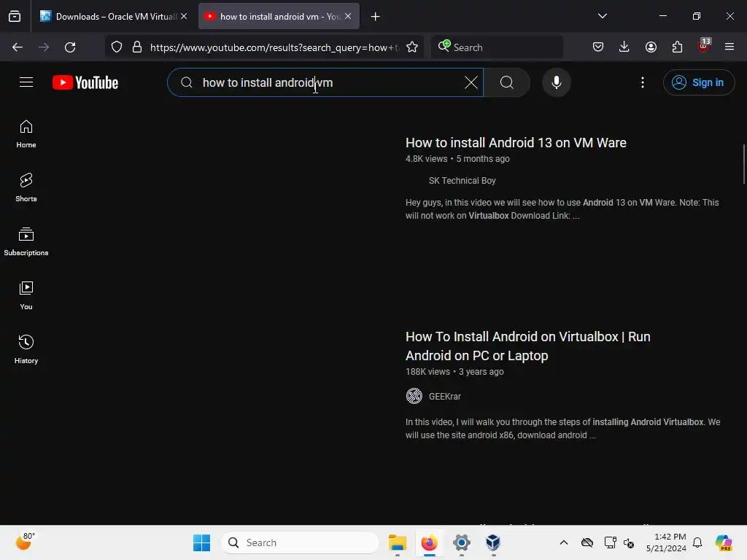Open Shorts in YouTube sidebar
The image size is (747, 560).
[x=26, y=187]
